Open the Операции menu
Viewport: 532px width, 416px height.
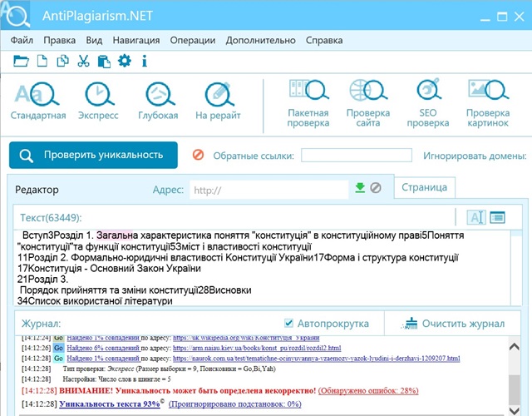(193, 41)
